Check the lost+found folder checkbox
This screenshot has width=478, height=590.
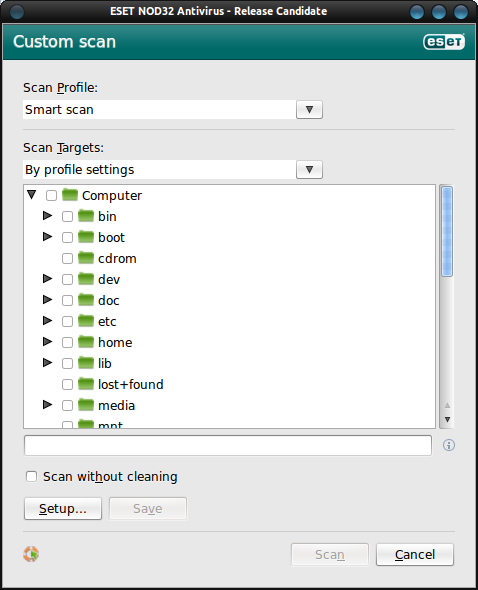coord(67,385)
